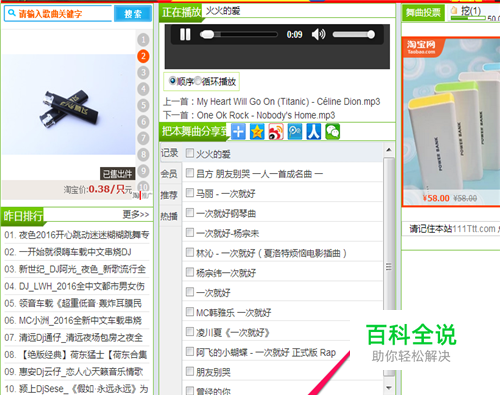This screenshot has height=395, width=500.
Task: Check 朋友别哭 checkbox
Action: (190, 371)
